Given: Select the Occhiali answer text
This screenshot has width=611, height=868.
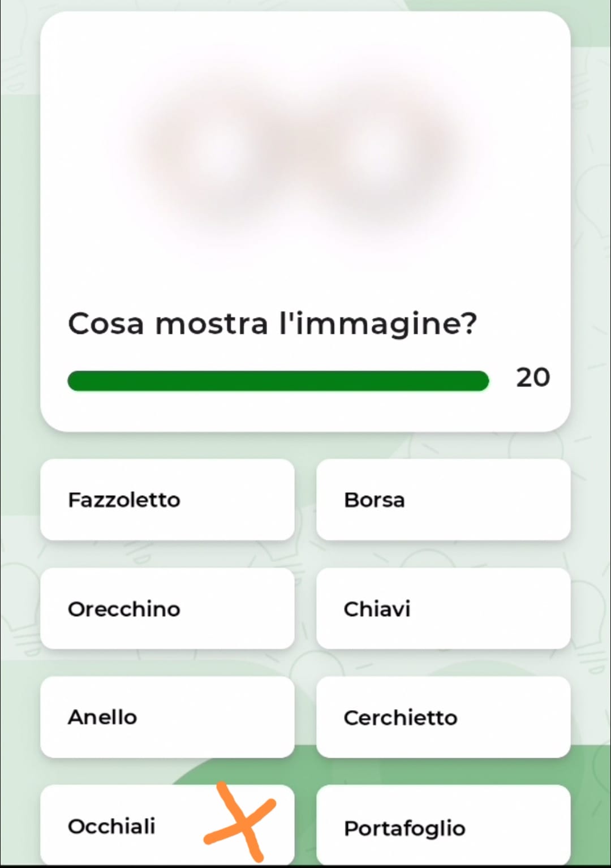Looking at the screenshot, I should point(111,826).
